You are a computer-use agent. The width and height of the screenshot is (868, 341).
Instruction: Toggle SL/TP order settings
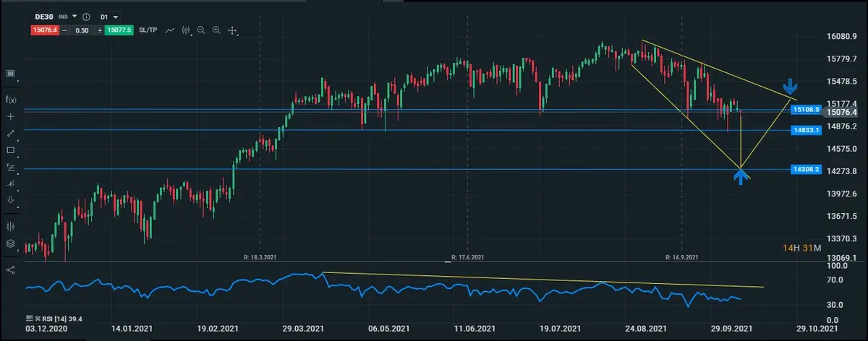click(148, 30)
